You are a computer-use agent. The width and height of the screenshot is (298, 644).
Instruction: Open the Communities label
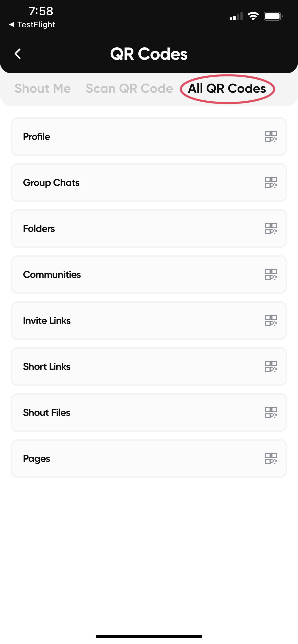point(52,275)
